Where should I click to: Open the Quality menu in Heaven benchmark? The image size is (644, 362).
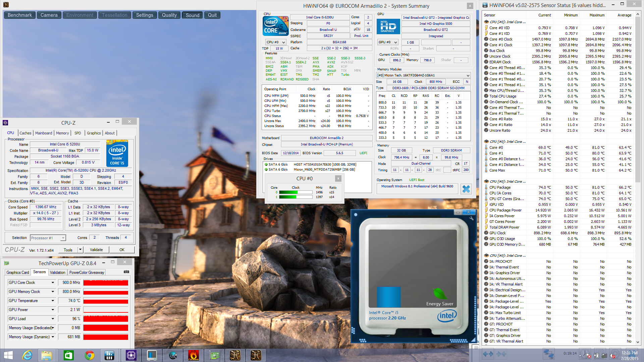coord(169,15)
